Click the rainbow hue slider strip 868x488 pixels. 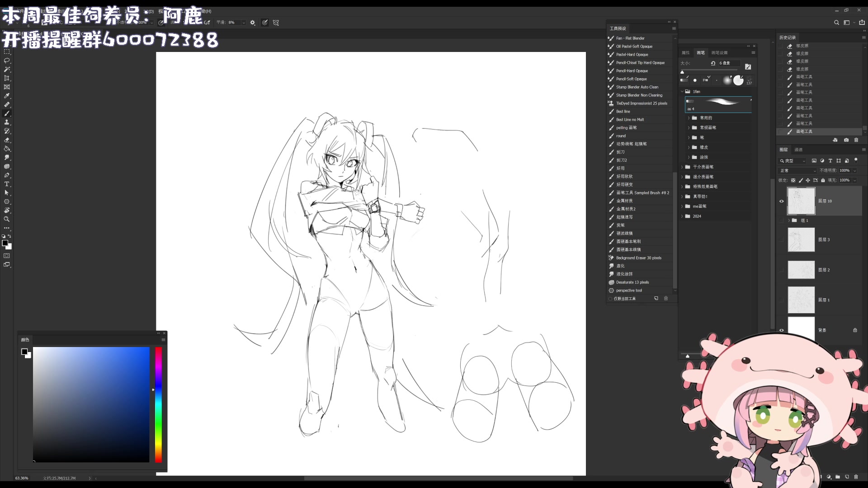[158, 404]
